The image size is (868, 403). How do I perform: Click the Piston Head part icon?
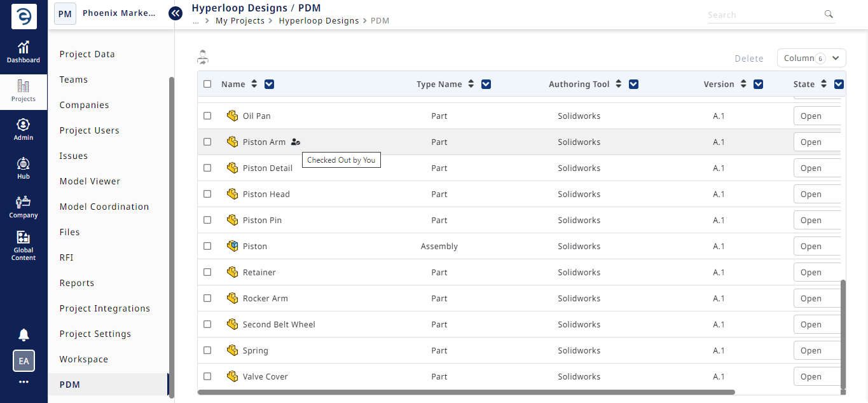tap(232, 194)
